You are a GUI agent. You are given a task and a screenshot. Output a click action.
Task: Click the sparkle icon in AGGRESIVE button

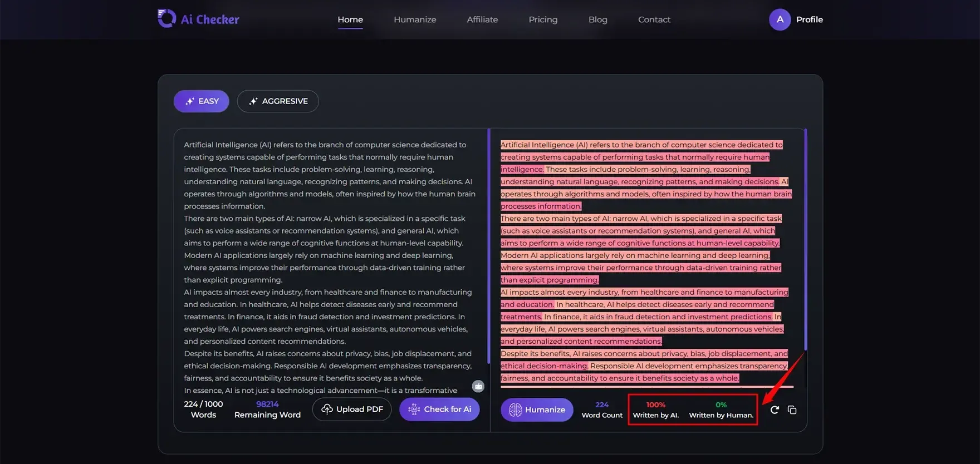(x=253, y=101)
